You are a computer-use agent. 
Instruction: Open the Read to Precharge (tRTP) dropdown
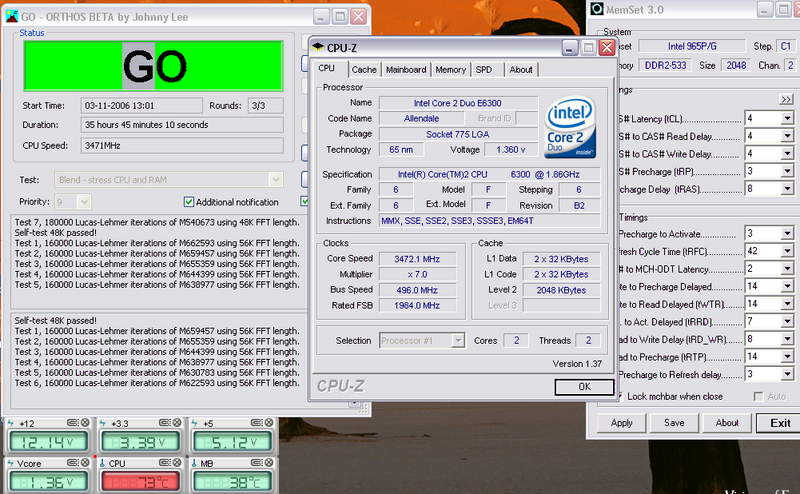coord(787,357)
